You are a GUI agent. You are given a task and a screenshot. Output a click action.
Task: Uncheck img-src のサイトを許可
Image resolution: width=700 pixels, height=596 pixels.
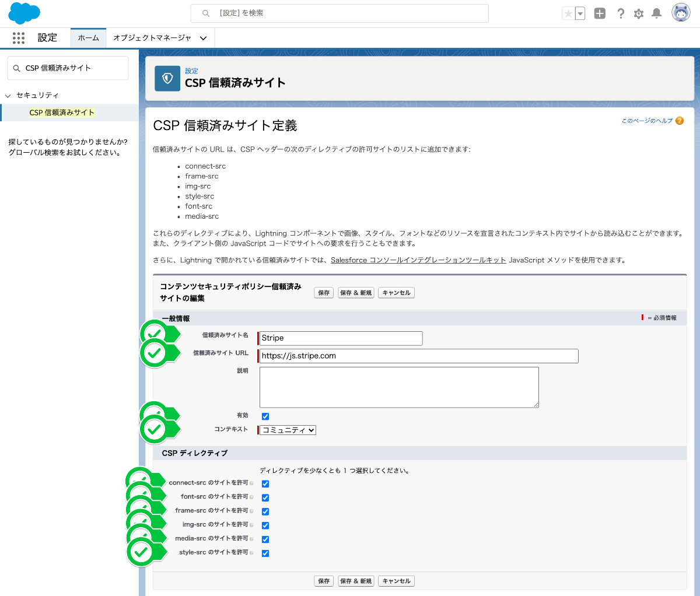(x=265, y=525)
